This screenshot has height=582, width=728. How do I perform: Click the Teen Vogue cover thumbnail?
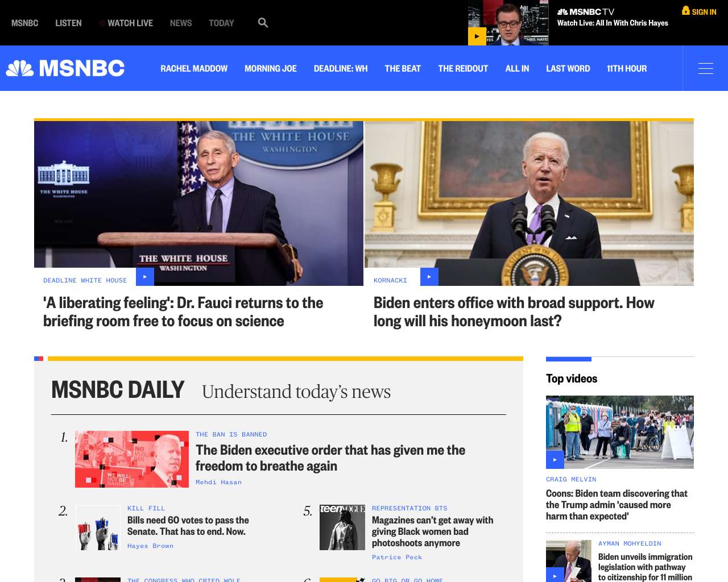pyautogui.click(x=342, y=527)
